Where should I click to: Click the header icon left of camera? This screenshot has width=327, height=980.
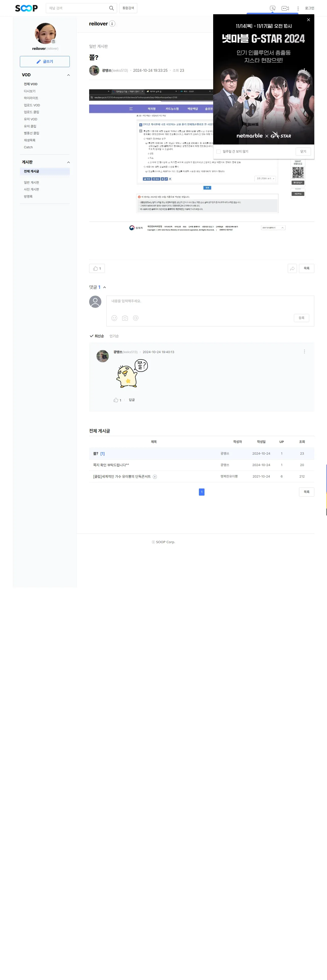click(272, 8)
